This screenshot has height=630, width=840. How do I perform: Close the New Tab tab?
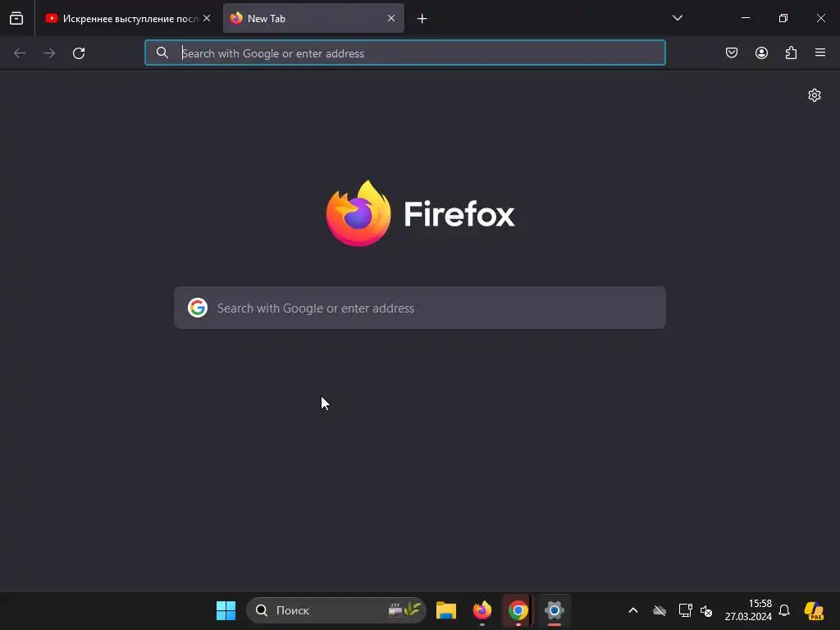pyautogui.click(x=391, y=18)
